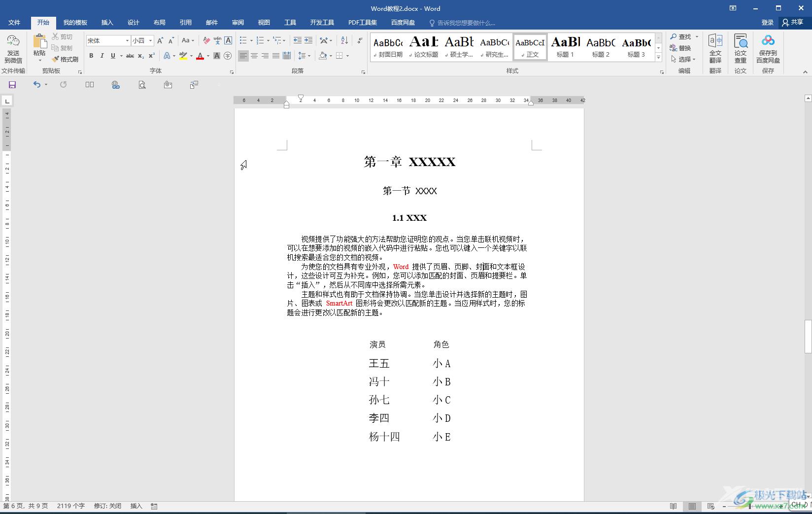
Task: Apply Superscript formatting
Action: [152, 56]
